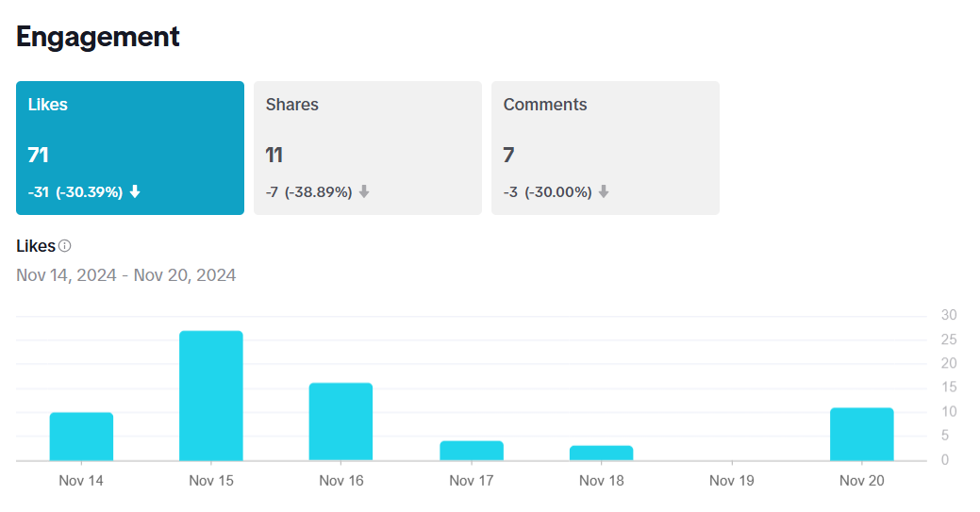Select the Likes engagement tab
Viewport: 980px width, 512px height.
tap(130, 147)
